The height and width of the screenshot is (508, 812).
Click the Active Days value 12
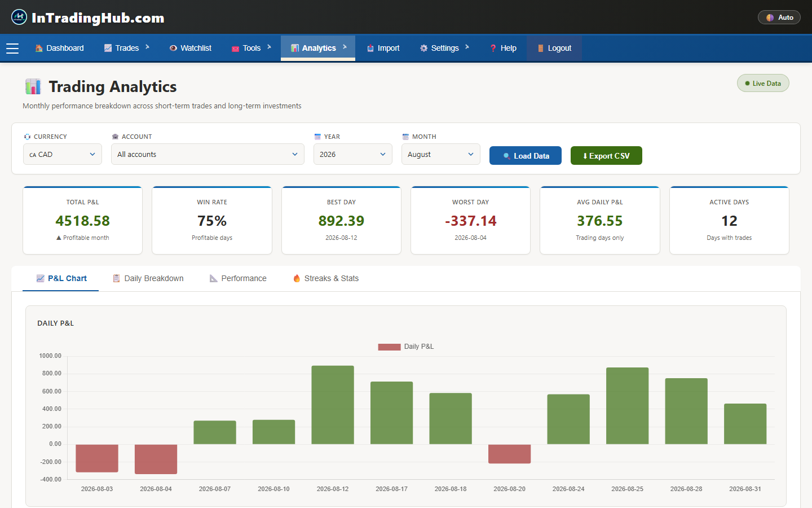pos(729,221)
